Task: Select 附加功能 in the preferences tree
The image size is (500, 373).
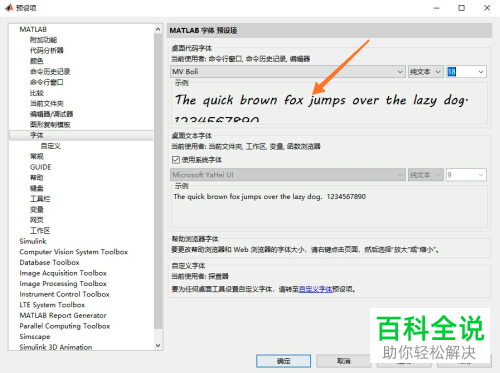Action: [43, 40]
